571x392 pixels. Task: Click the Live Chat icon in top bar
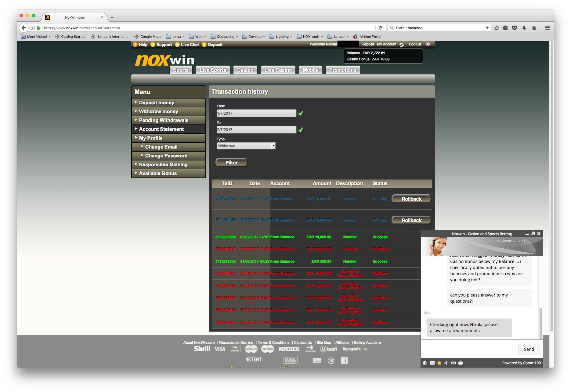(177, 45)
